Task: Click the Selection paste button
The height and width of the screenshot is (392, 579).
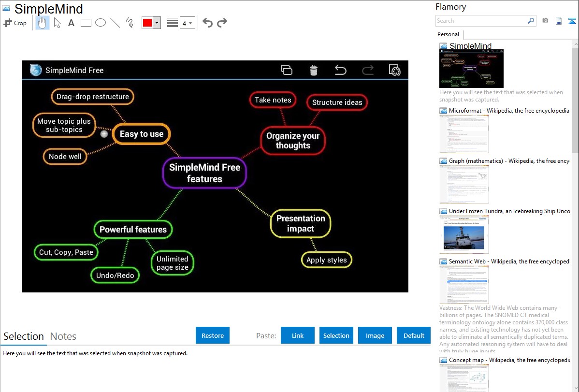Action: pyautogui.click(x=336, y=335)
